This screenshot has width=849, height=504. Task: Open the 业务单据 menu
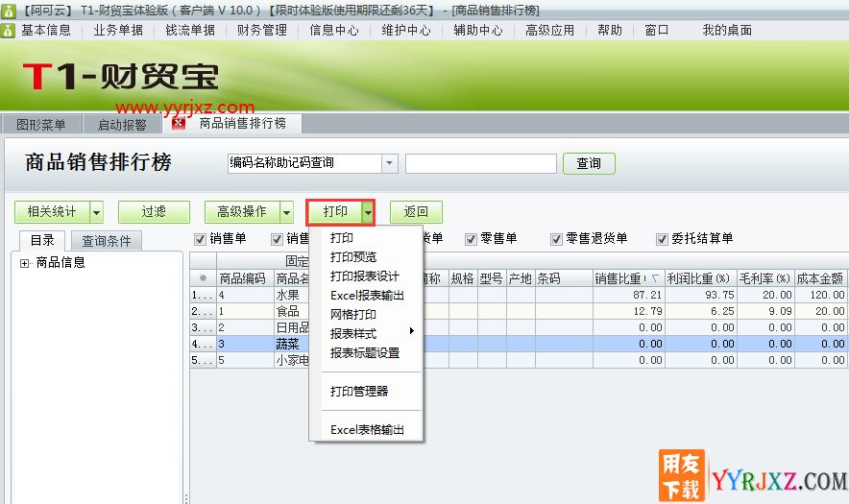point(118,31)
